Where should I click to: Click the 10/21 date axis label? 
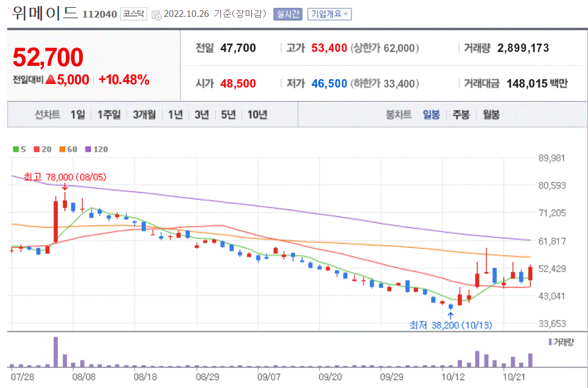click(514, 377)
